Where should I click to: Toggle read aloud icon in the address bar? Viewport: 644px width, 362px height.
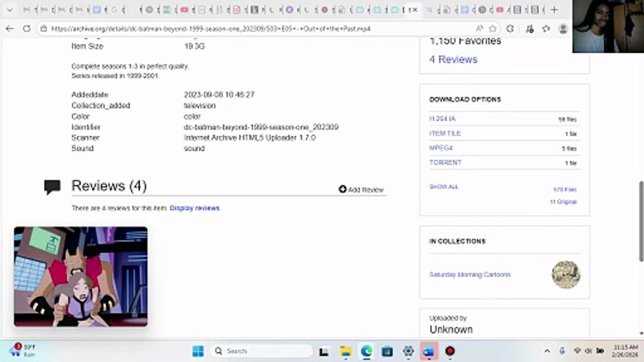479,29
